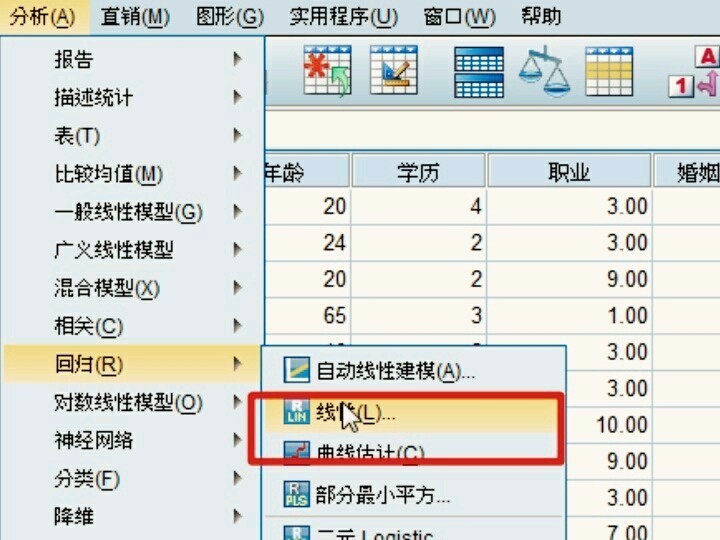
Task: Expand the 表(T) submenu arrow
Action: pyautogui.click(x=237, y=135)
